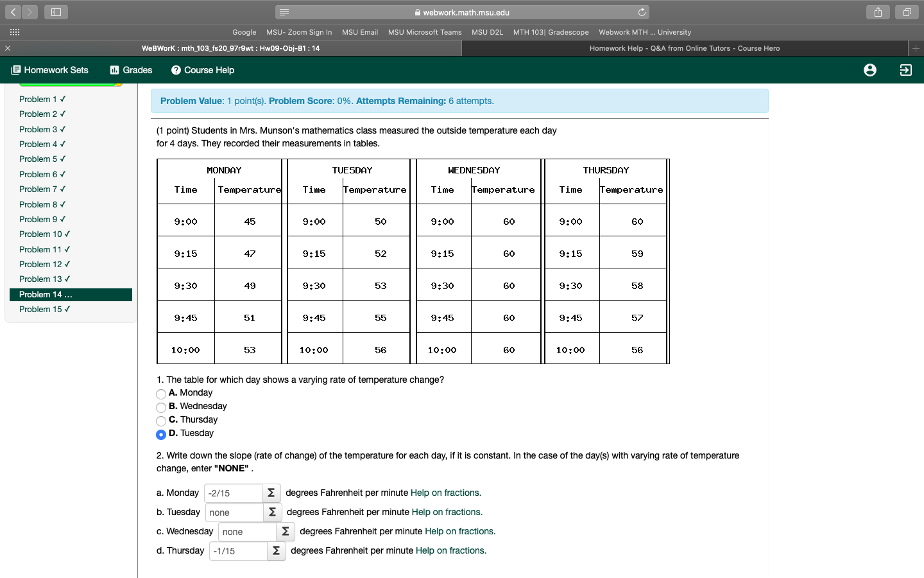The image size is (924, 578).
Task: Go back using the browser arrow
Action: (13, 11)
